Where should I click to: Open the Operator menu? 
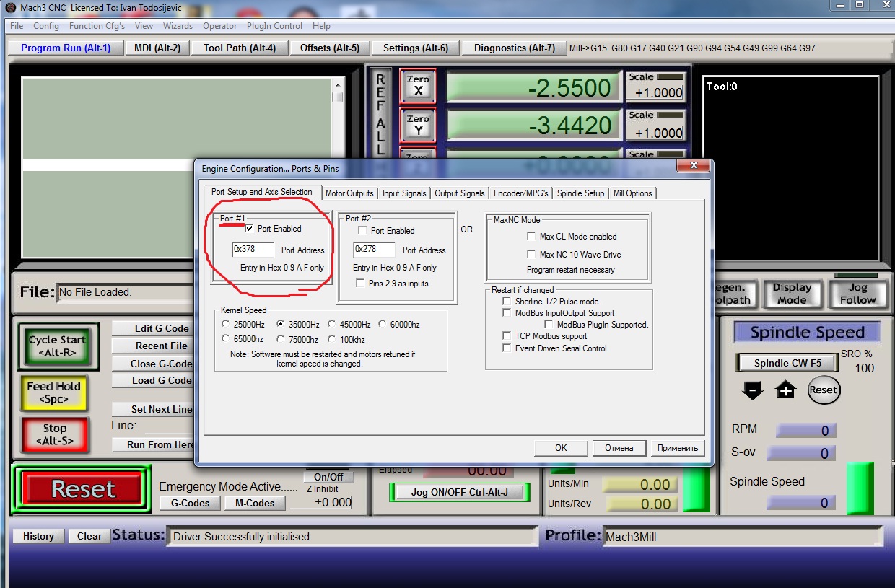219,25
